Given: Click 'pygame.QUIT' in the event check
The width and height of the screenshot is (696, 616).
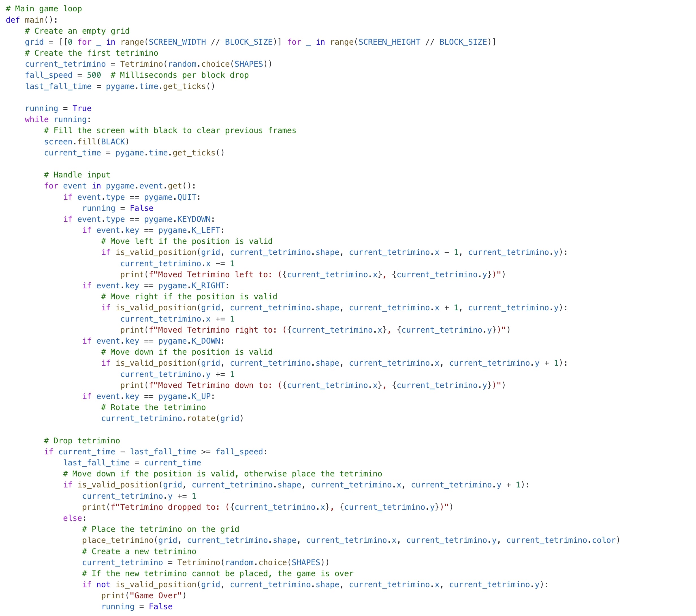Looking at the screenshot, I should [170, 197].
